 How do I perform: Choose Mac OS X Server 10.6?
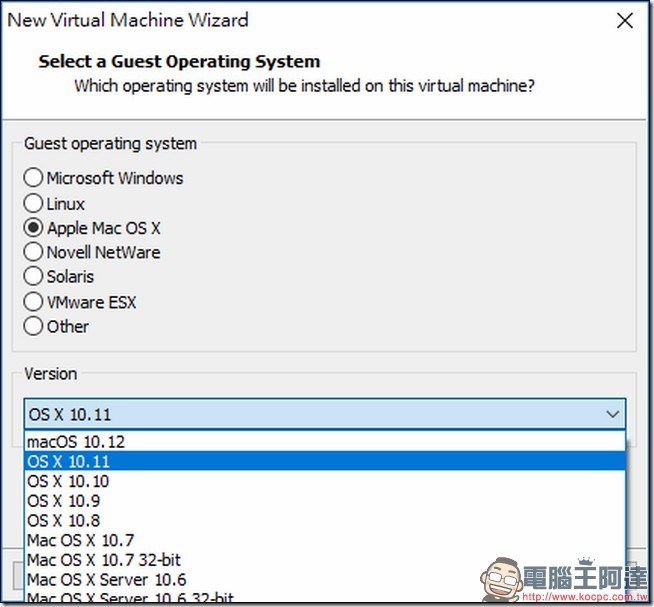tap(325, 579)
